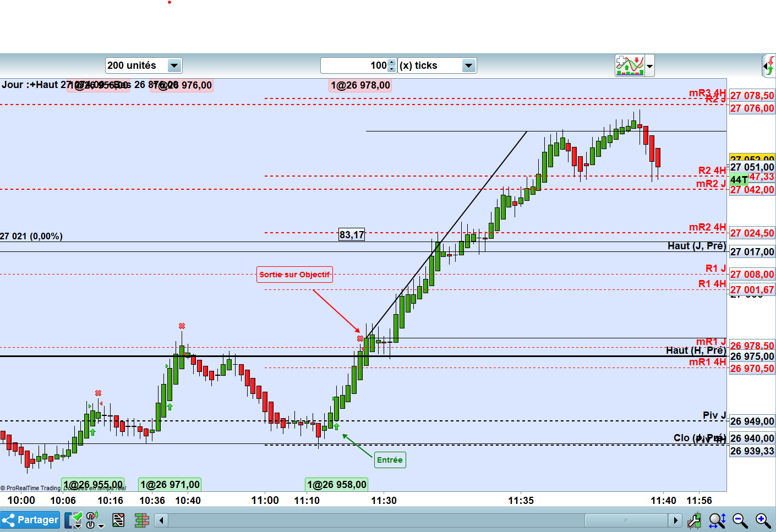Click the current price 27 051,00 label

tap(752, 167)
